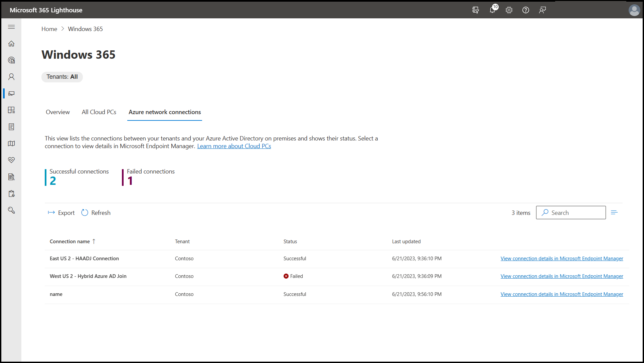Open the key permissions icon in sidebar
The image size is (644, 363).
click(x=11, y=210)
